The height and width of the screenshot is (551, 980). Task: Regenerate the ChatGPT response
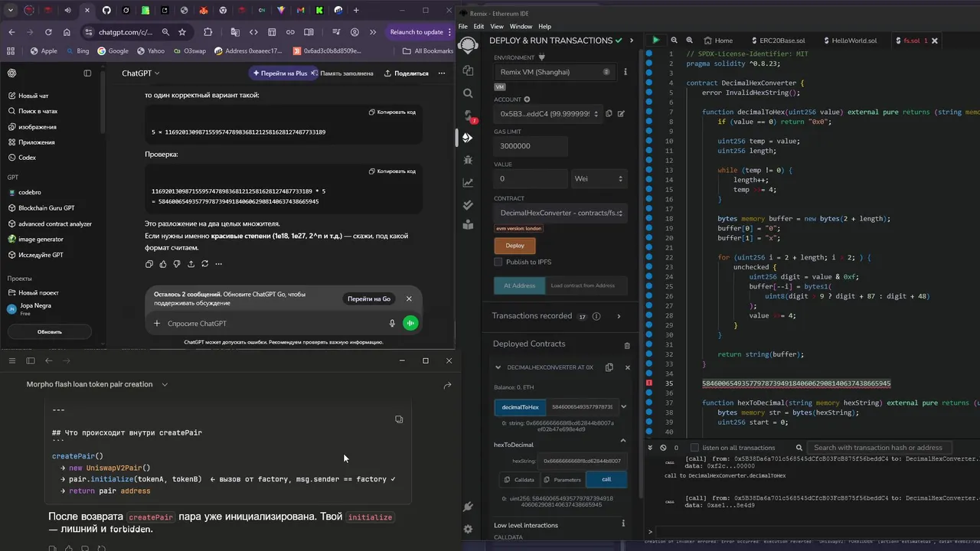coord(204,264)
